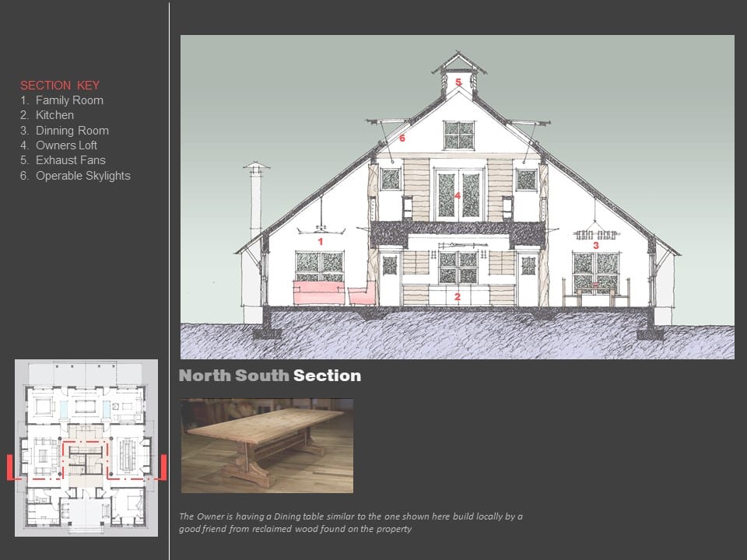The height and width of the screenshot is (560, 747).
Task: Select the Owners Loft legend entry
Action: (58, 145)
